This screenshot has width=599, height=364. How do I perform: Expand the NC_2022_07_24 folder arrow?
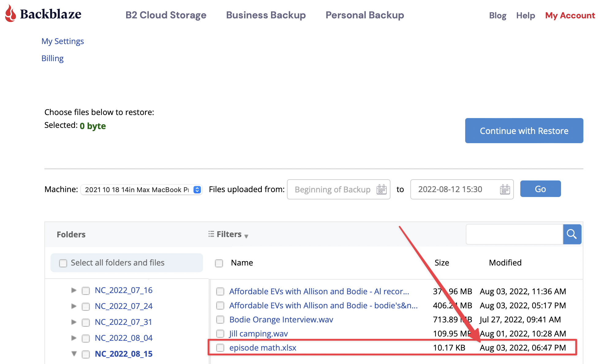click(x=74, y=306)
